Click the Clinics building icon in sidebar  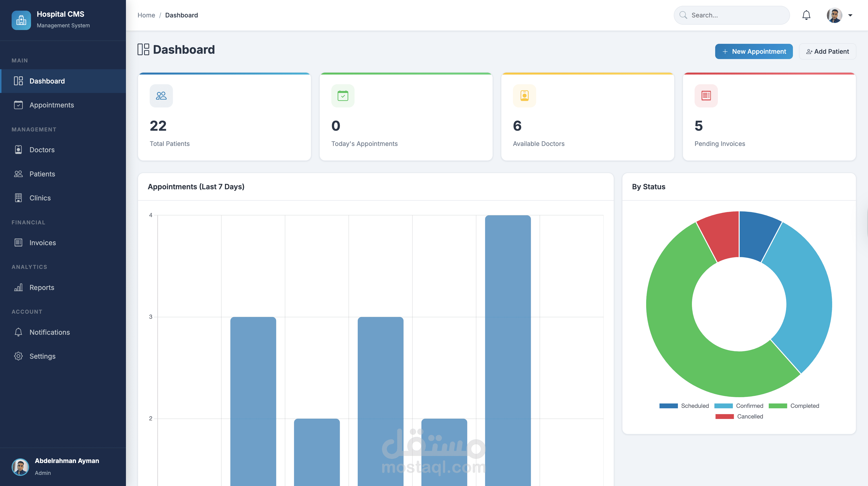(x=18, y=198)
